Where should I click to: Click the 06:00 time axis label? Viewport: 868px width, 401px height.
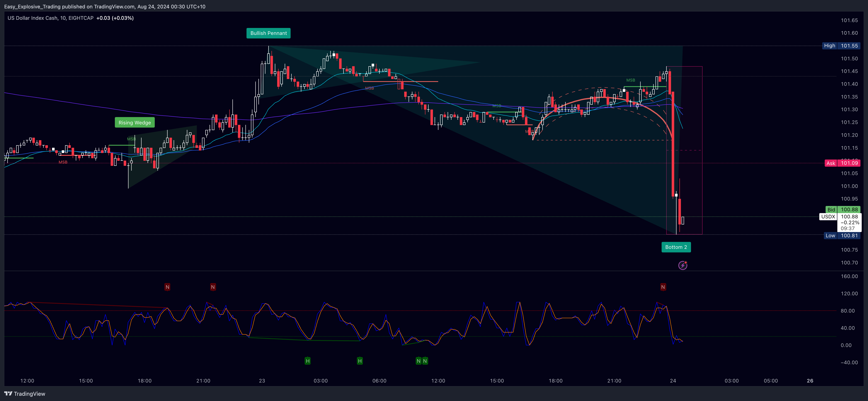(379, 380)
